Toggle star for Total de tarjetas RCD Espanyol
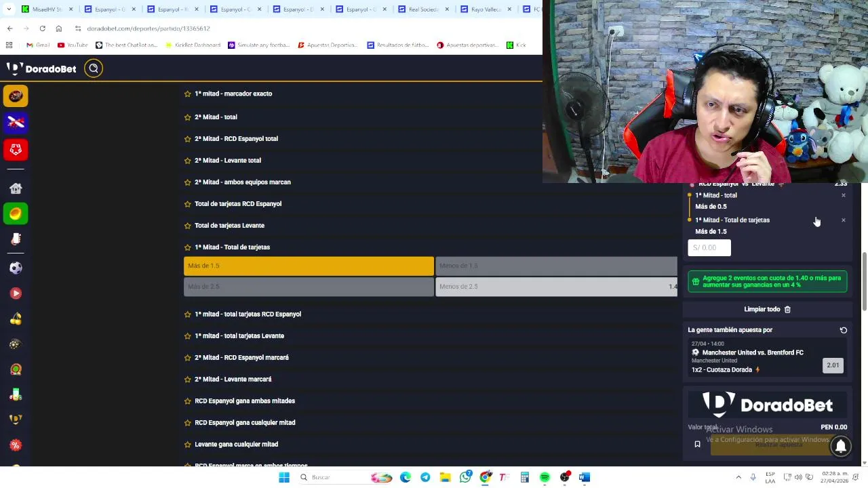 tap(188, 204)
